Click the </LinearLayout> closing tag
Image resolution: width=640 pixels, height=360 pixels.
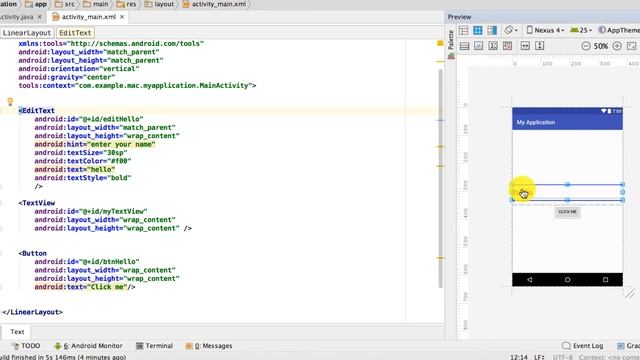click(x=33, y=312)
